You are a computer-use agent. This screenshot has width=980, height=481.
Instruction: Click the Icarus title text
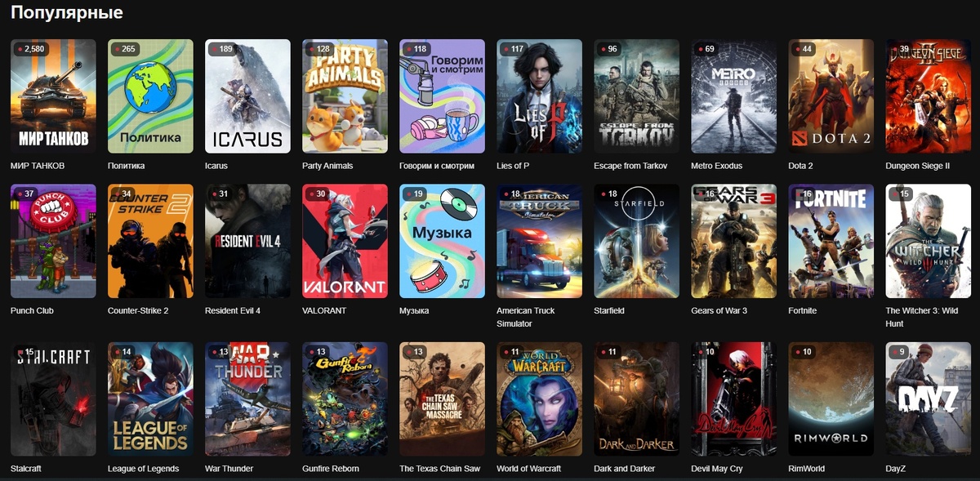216,166
